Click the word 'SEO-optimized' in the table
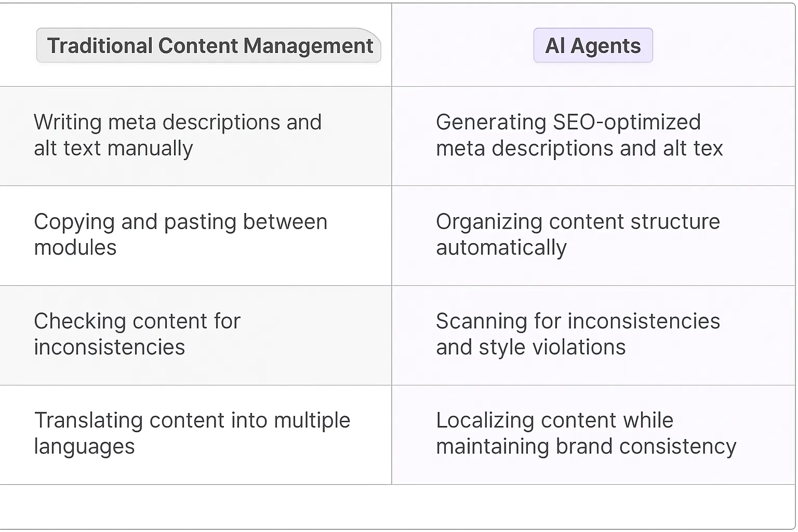Screen dimensions: 798x532 point(627,123)
